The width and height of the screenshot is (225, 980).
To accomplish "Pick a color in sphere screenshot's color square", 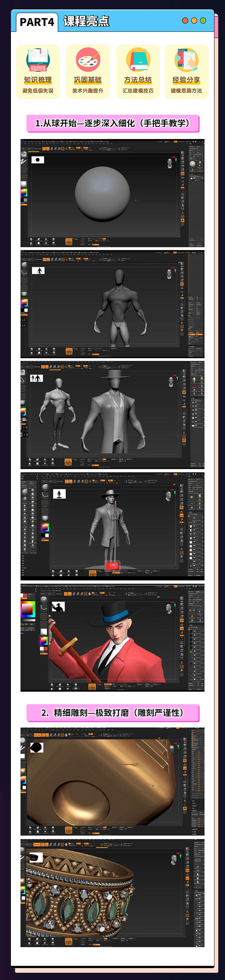I will tap(24, 193).
